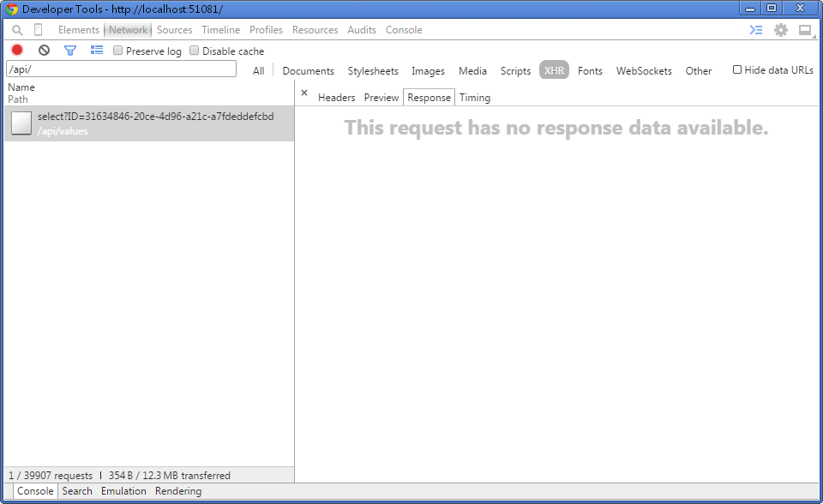Toggle the filter funnel icon
Image resolution: width=823 pixels, height=504 pixels.
pos(69,51)
